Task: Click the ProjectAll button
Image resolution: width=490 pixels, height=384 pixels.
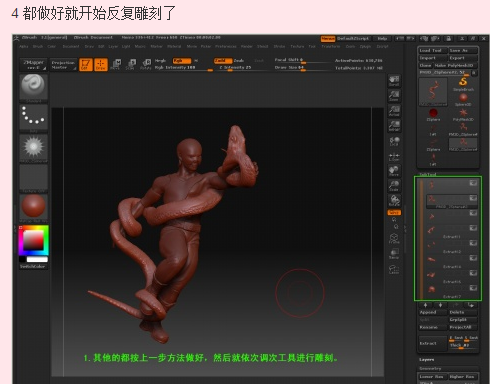Action: tap(463, 327)
